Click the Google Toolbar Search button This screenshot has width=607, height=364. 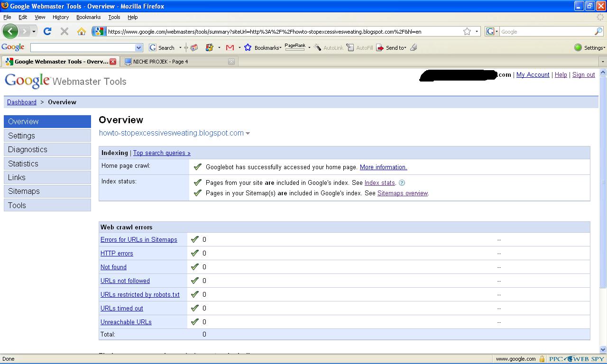pyautogui.click(x=162, y=47)
